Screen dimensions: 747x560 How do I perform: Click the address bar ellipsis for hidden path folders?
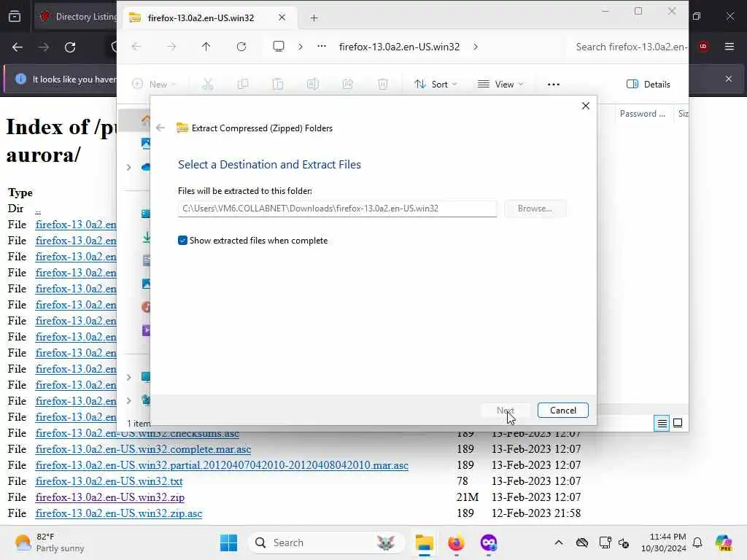click(x=322, y=46)
